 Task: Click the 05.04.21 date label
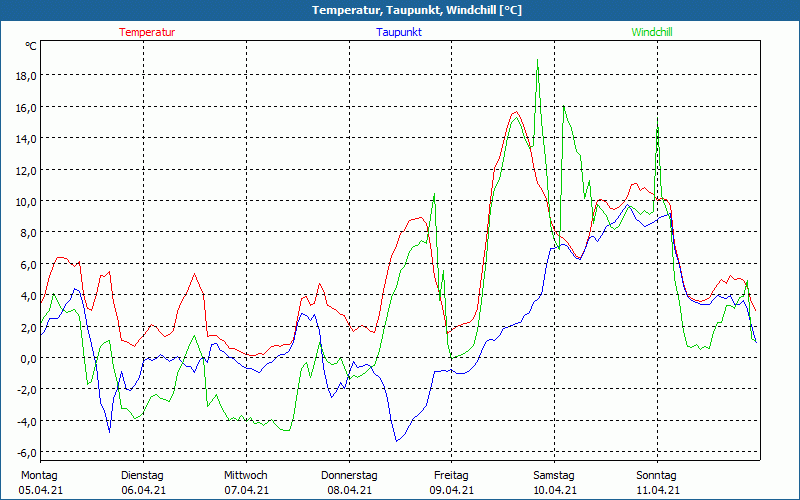(41, 490)
